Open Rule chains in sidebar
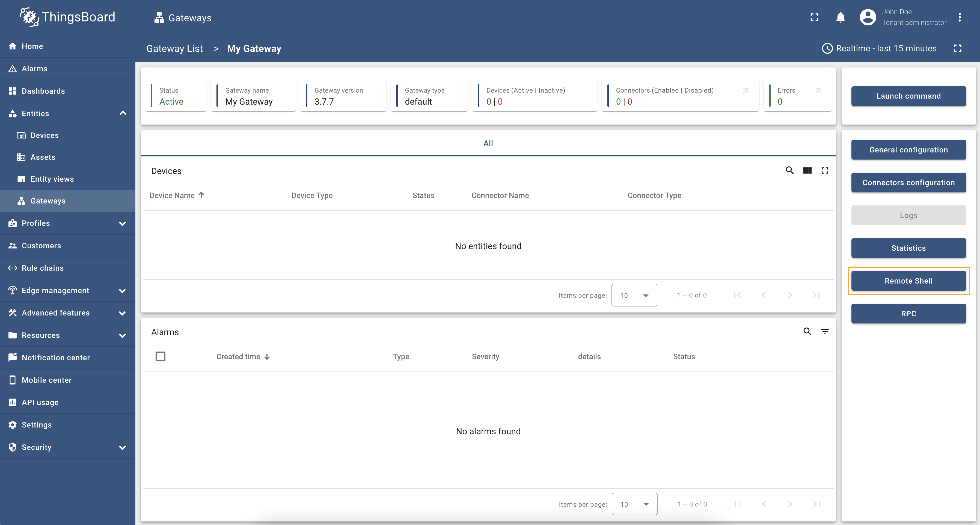The height and width of the screenshot is (525, 980). coord(43,268)
